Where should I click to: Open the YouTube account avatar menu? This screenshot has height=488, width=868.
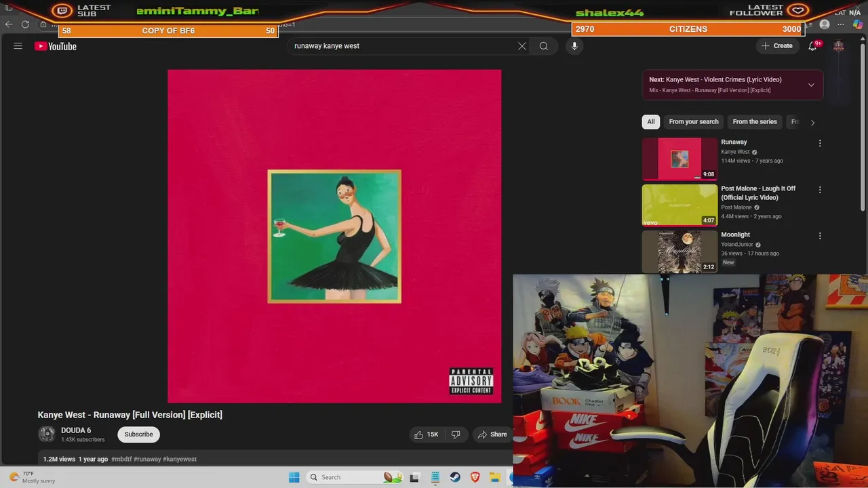(839, 46)
